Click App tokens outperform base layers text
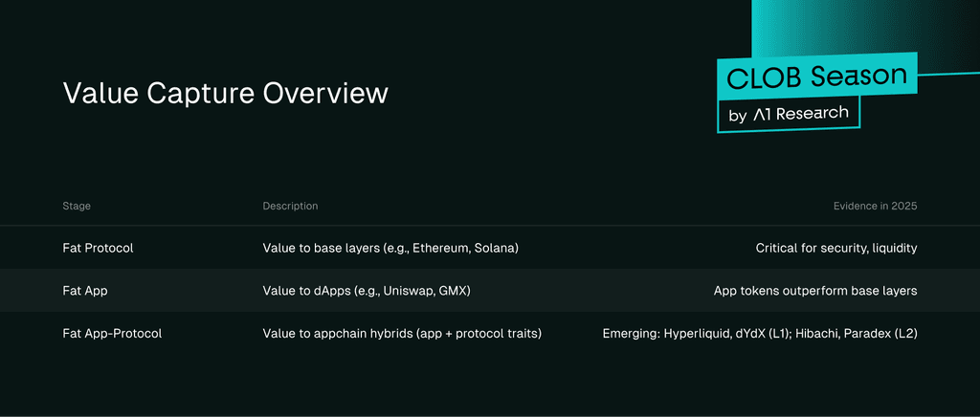 815,291
